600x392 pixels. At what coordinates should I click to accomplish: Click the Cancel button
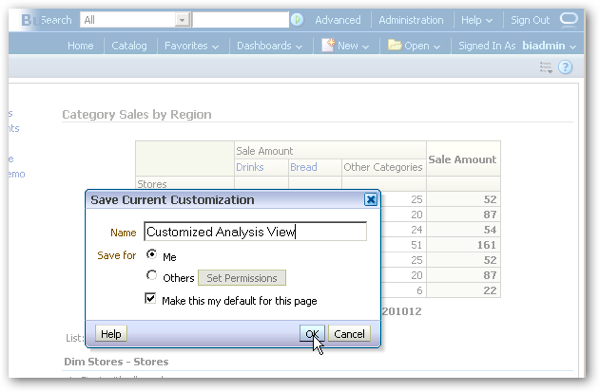click(x=349, y=334)
